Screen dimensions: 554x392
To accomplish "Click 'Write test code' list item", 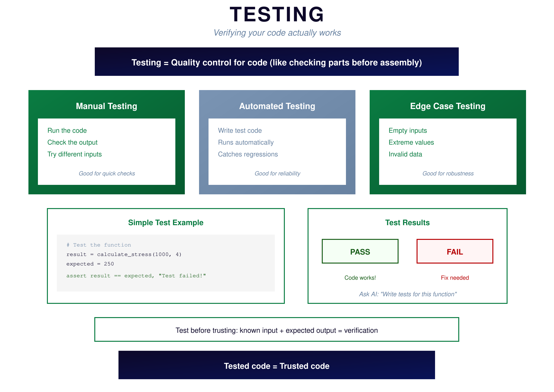I will coord(240,131).
